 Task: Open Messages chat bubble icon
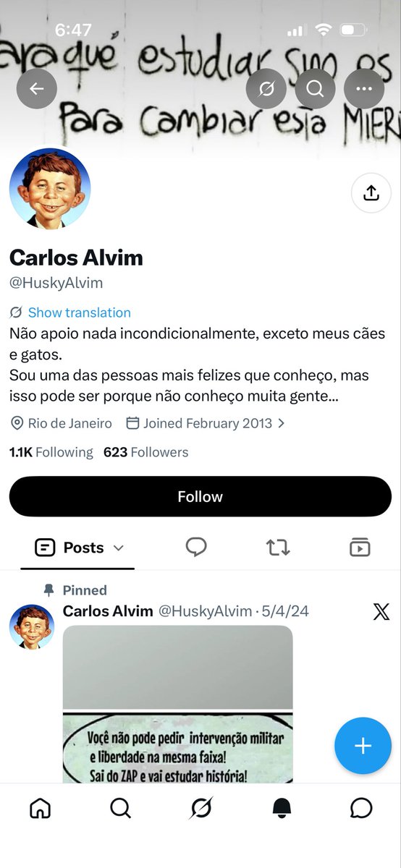point(360,808)
